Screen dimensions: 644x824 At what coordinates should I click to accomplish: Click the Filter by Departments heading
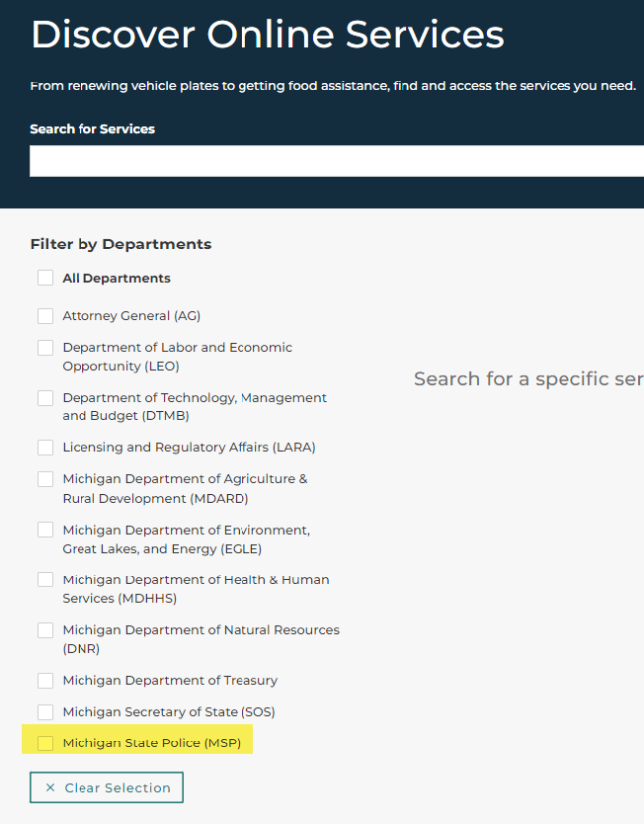click(x=121, y=244)
